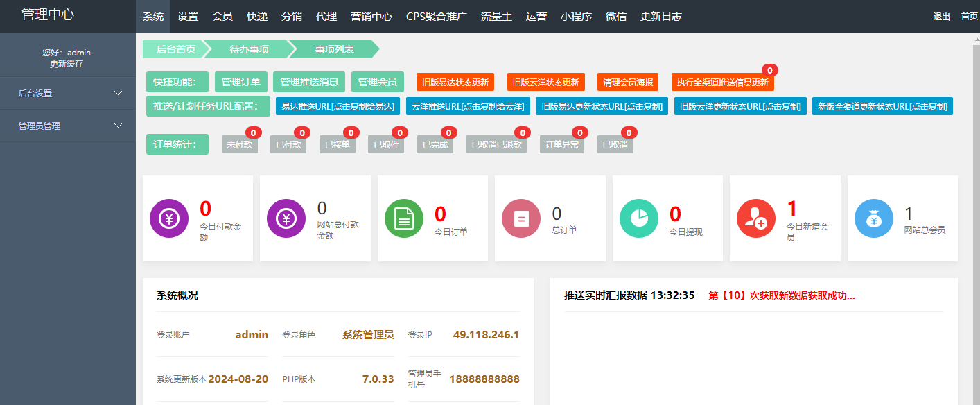Image resolution: width=980 pixels, height=405 pixels.
Task: Click 退出 to log out
Action: [x=941, y=17]
